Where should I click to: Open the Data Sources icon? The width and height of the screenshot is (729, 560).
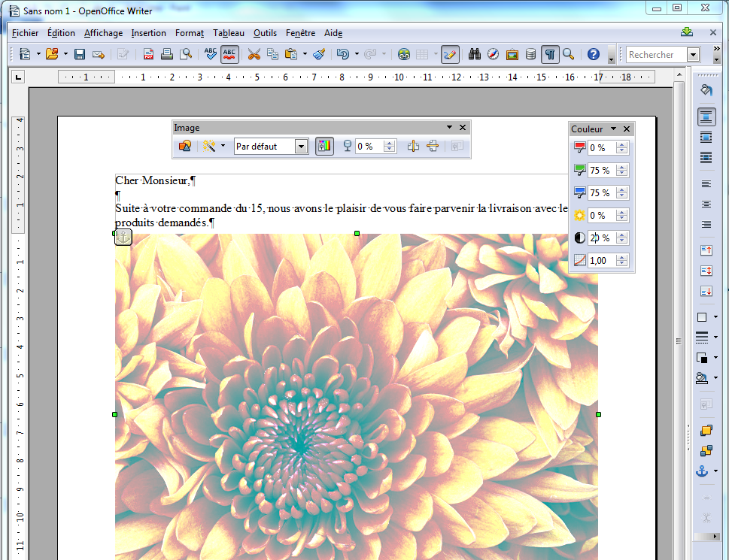click(530, 54)
